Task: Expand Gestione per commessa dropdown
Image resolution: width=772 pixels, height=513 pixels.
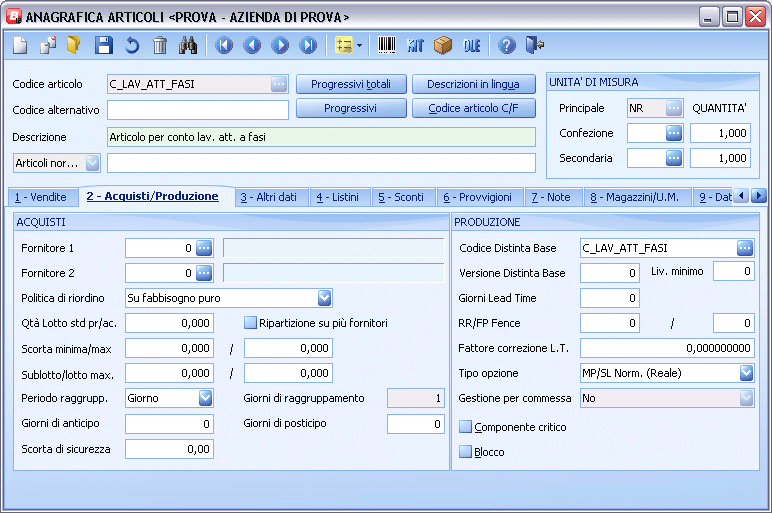Action: tap(746, 398)
